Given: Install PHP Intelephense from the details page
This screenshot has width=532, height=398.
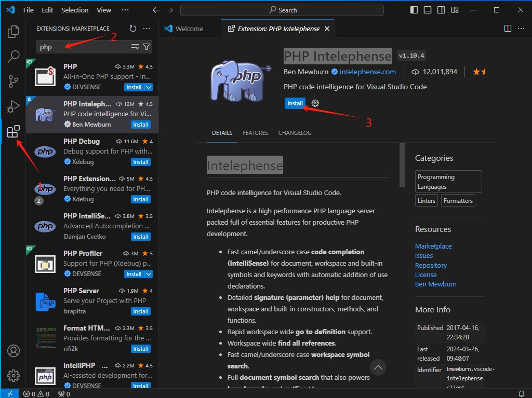Looking at the screenshot, I should [295, 103].
